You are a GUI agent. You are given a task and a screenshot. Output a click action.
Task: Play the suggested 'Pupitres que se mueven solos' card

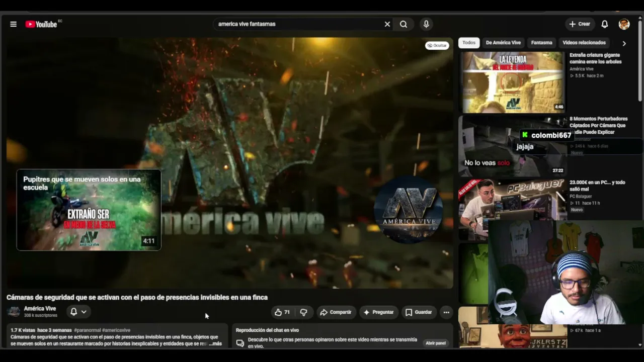point(89,210)
